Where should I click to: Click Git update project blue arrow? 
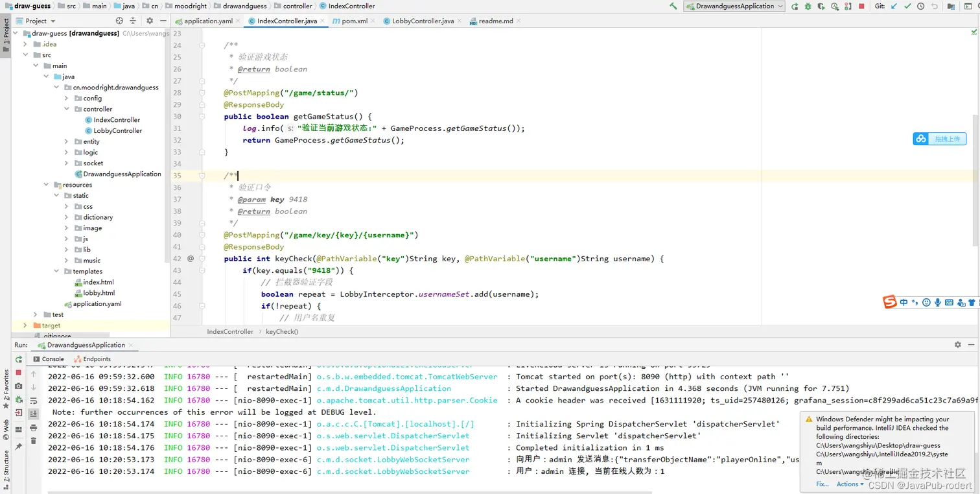pyautogui.click(x=894, y=6)
